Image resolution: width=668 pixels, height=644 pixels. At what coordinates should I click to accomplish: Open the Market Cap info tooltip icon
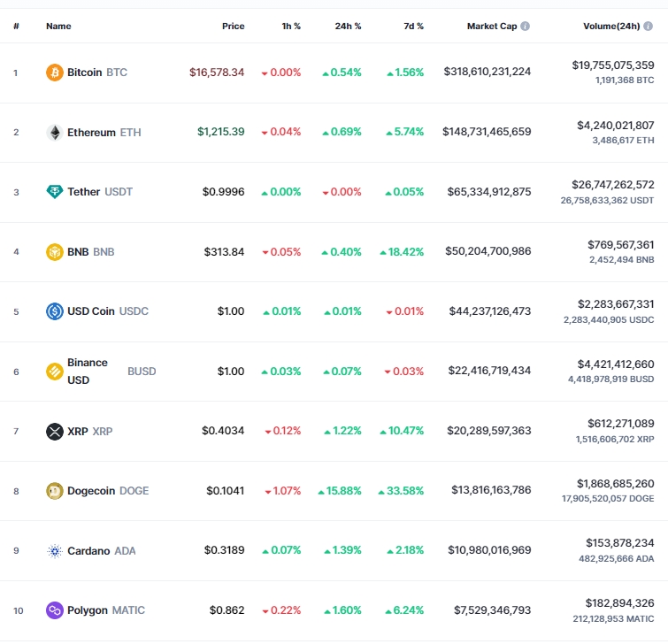coord(526,26)
